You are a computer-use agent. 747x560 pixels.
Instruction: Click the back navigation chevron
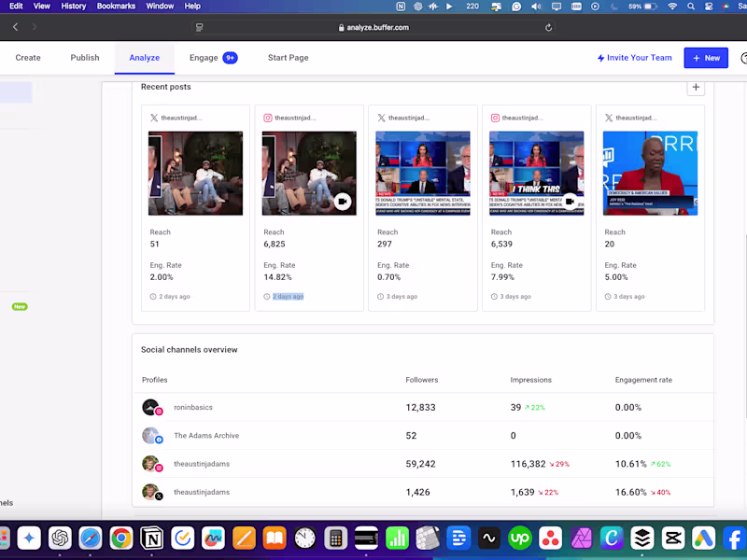[15, 27]
